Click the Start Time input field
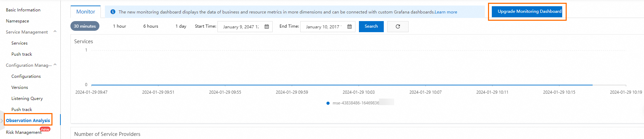The image size is (644, 139). pyautogui.click(x=241, y=27)
